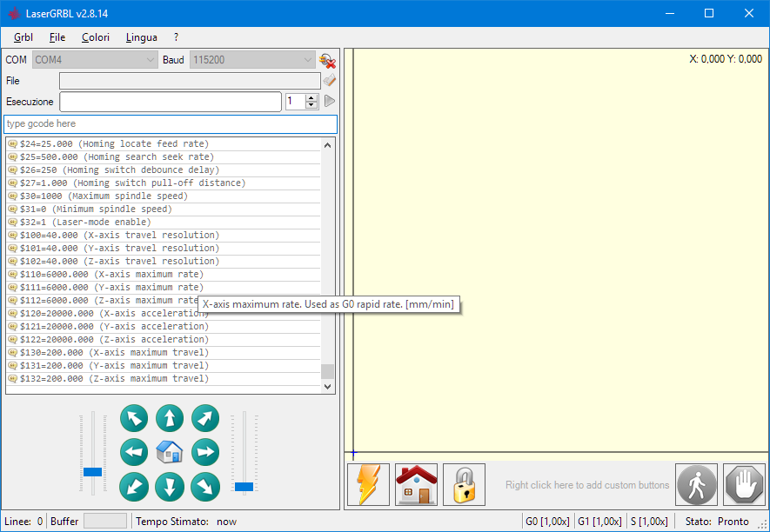The width and height of the screenshot is (770, 532).
Task: Increase the execution count spinner
Action: [311, 97]
